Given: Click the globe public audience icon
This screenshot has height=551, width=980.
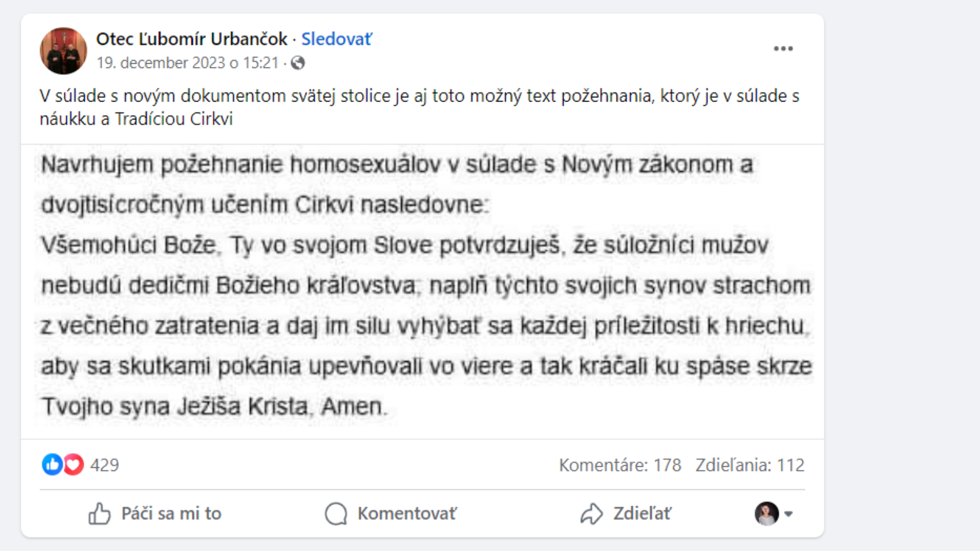Looking at the screenshot, I should pyautogui.click(x=298, y=63).
